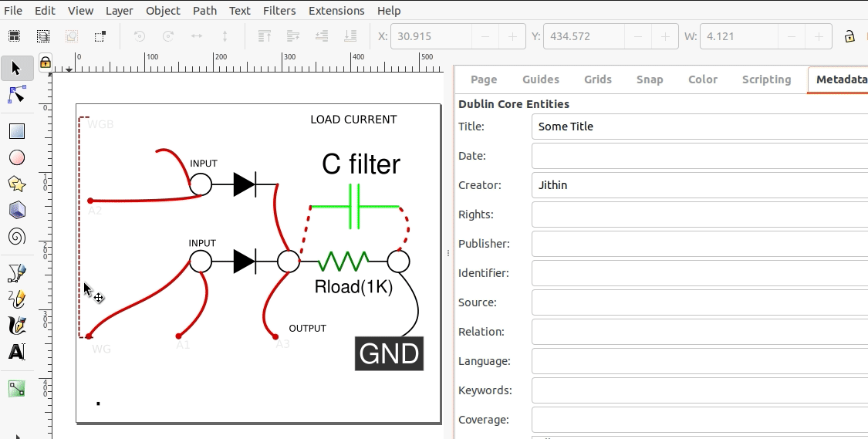Open the Snap tab

coord(649,79)
